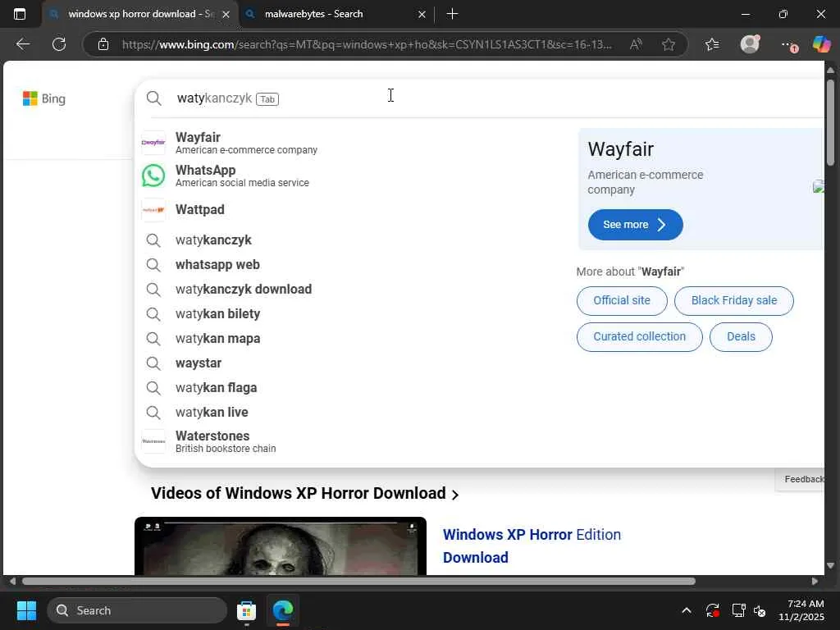Screen dimensions: 840x630
Task: Choose the watykanczyk download suggestion
Action: pyautogui.click(x=243, y=290)
